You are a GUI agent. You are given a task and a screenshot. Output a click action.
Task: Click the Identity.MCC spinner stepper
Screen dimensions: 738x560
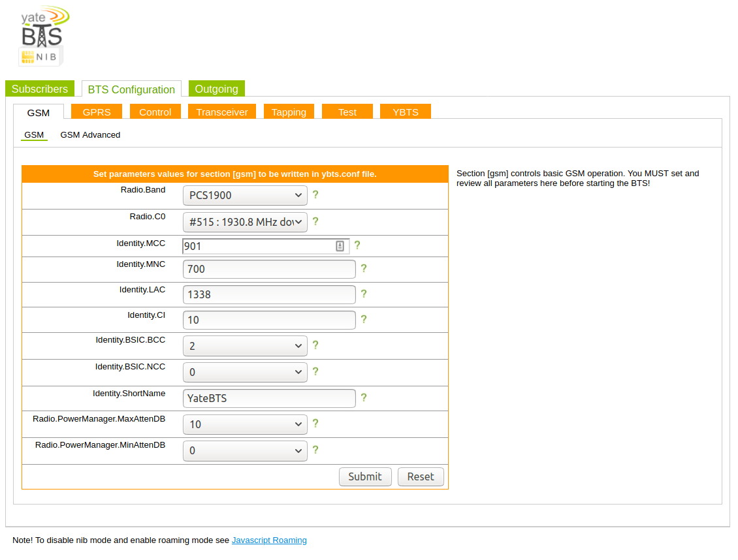coord(340,245)
